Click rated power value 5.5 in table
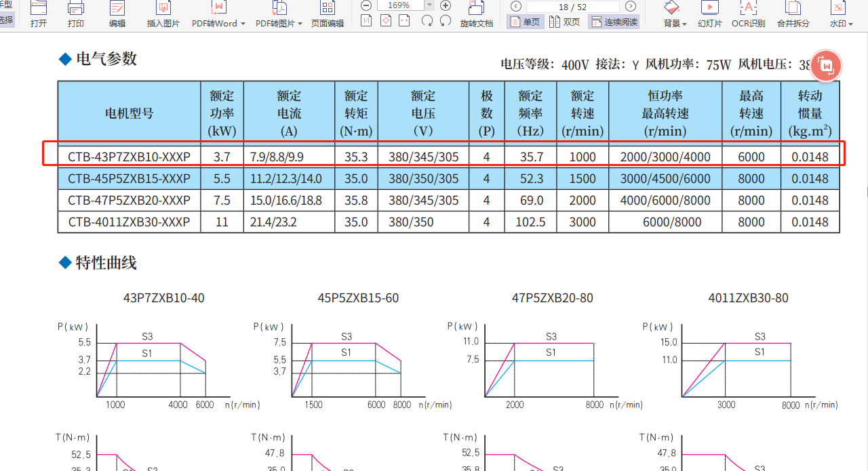868x471 pixels. point(222,179)
